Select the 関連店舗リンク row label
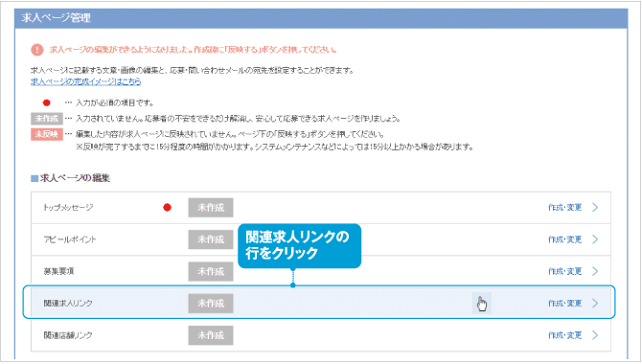This screenshot has width=642, height=364. pos(68,335)
